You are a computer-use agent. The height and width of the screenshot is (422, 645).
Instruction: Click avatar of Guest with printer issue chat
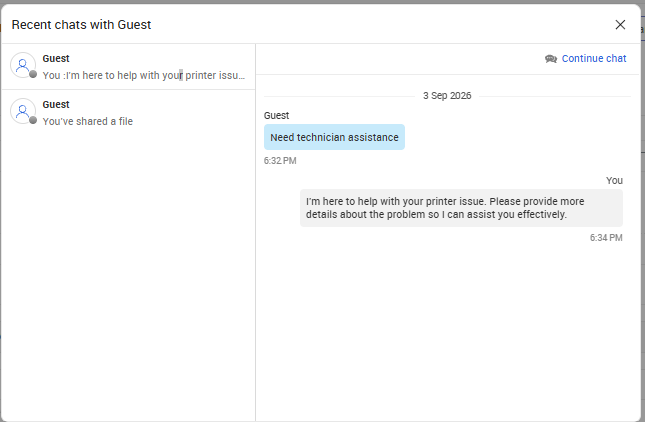[x=23, y=65]
